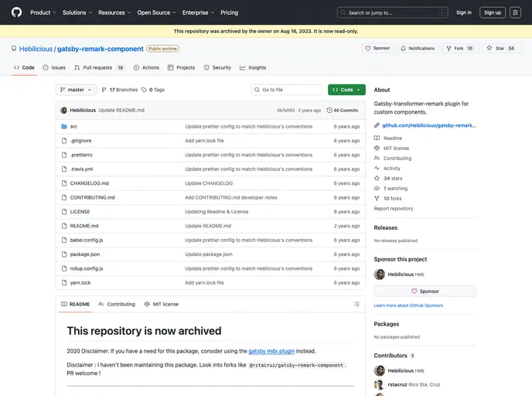Star the repository

point(501,48)
